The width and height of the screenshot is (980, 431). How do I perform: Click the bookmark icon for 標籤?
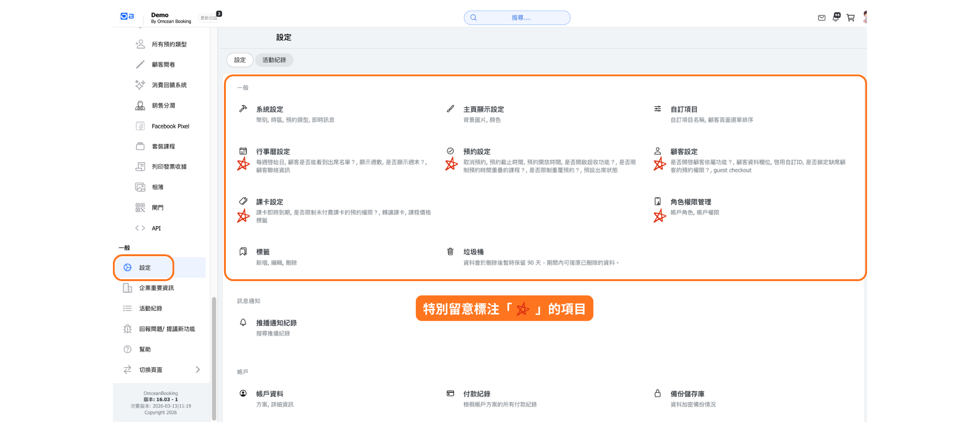[243, 251]
